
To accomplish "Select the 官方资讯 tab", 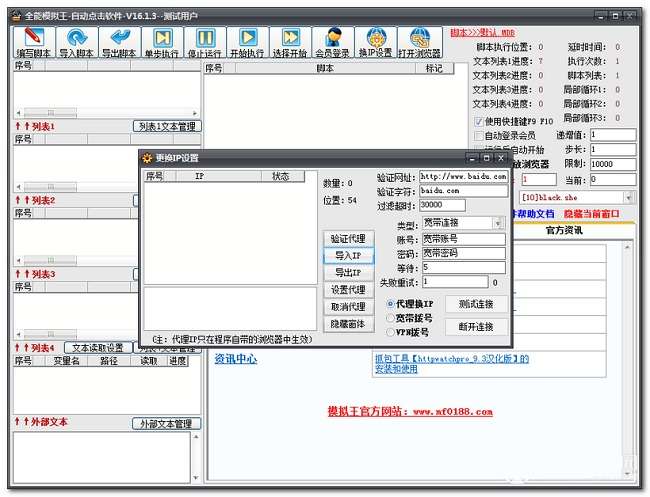I will click(x=564, y=230).
